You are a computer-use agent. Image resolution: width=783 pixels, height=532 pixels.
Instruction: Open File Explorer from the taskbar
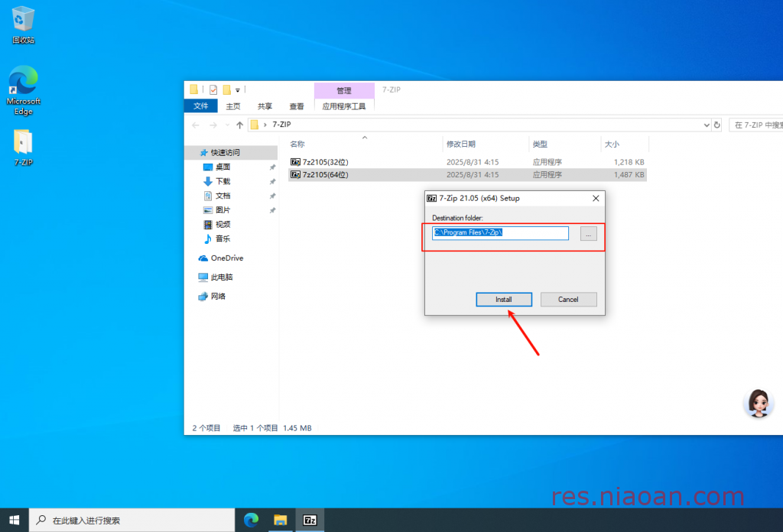tap(281, 520)
